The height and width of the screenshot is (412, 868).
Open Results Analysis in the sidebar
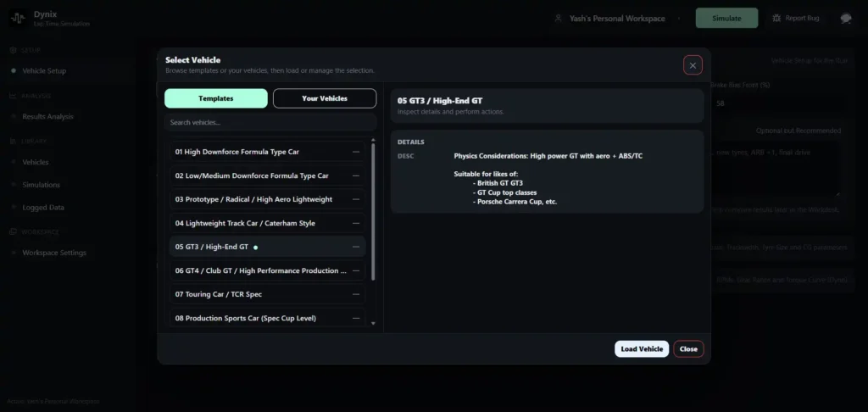47,116
